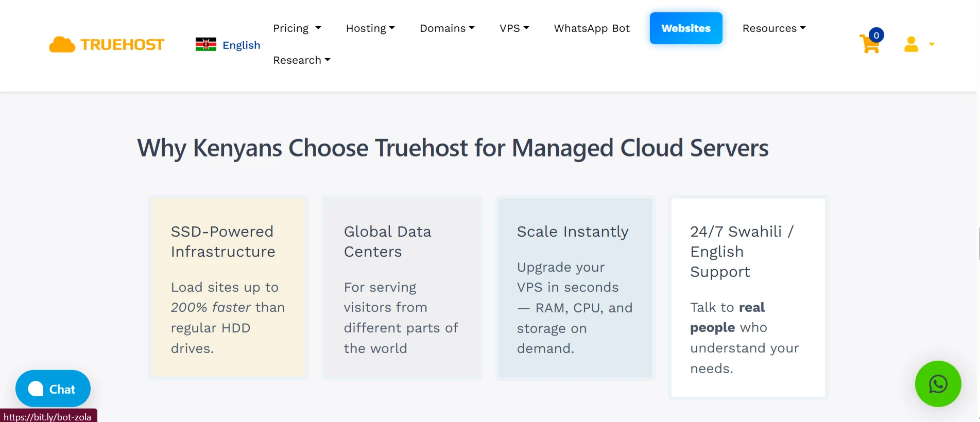Image resolution: width=980 pixels, height=422 pixels.
Task: Click the cart item count badge
Action: (x=876, y=36)
